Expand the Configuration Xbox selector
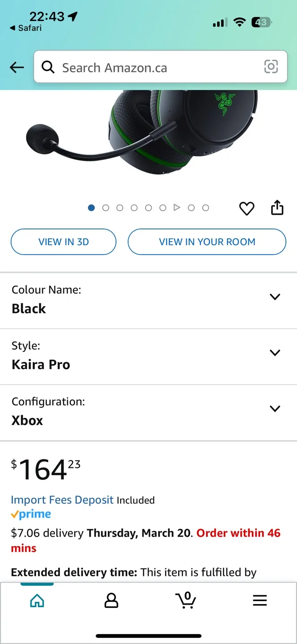Viewport: 297px width, 644px height. click(x=275, y=409)
